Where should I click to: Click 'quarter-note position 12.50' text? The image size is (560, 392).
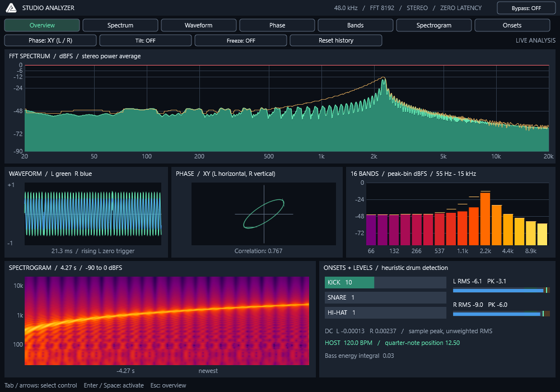click(422, 343)
